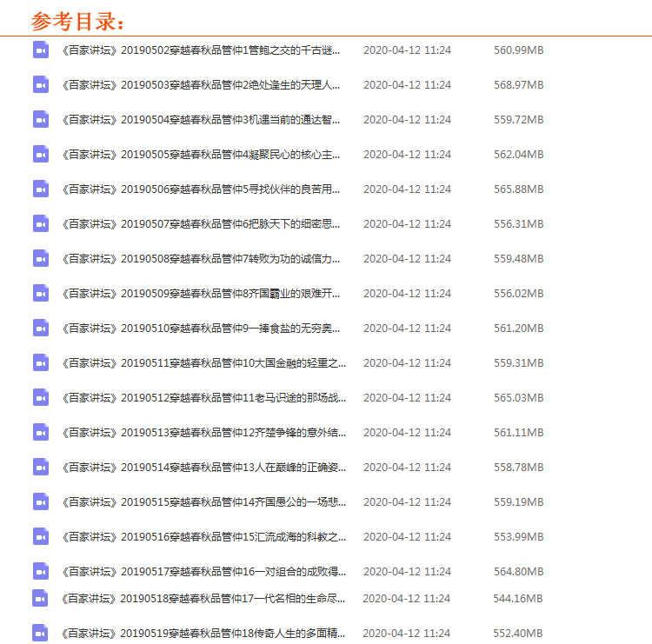The height and width of the screenshot is (644, 652).
Task: Select video icon of 20190518 episode 17
Action: click(40, 599)
